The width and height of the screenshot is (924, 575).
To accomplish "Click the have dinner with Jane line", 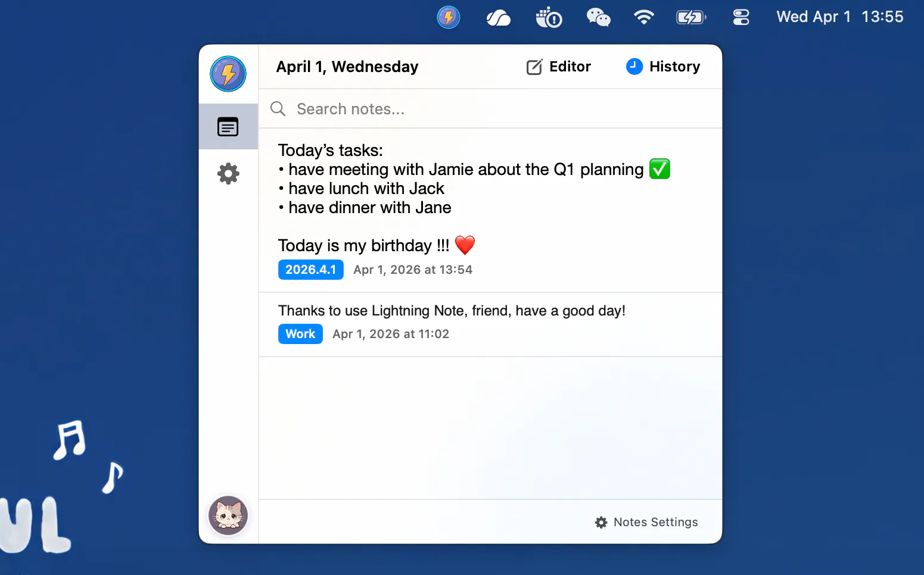I will pyautogui.click(x=365, y=208).
